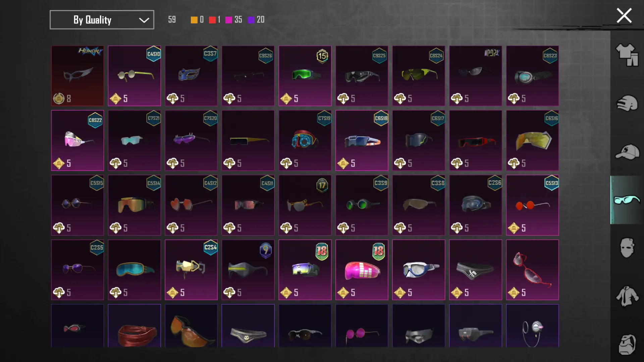Select the gloves category icon
Image resolution: width=644 pixels, height=362 pixels.
coord(627,103)
